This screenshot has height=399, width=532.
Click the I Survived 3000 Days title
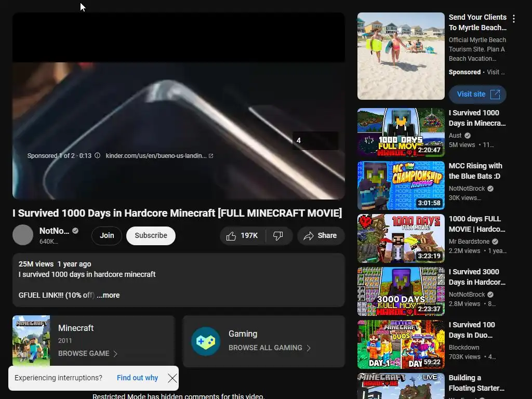point(477,277)
